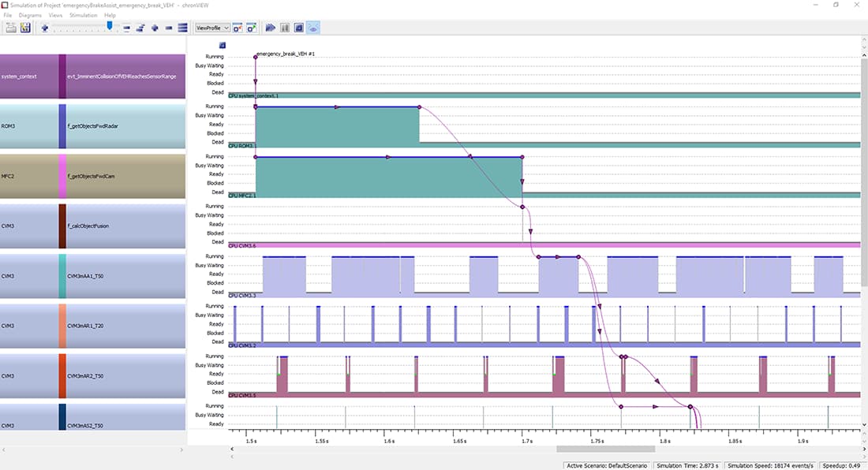This screenshot has height=470, width=868.
Task: Click right arrow of the timeline horizontal scrollbar
Action: click(864, 449)
